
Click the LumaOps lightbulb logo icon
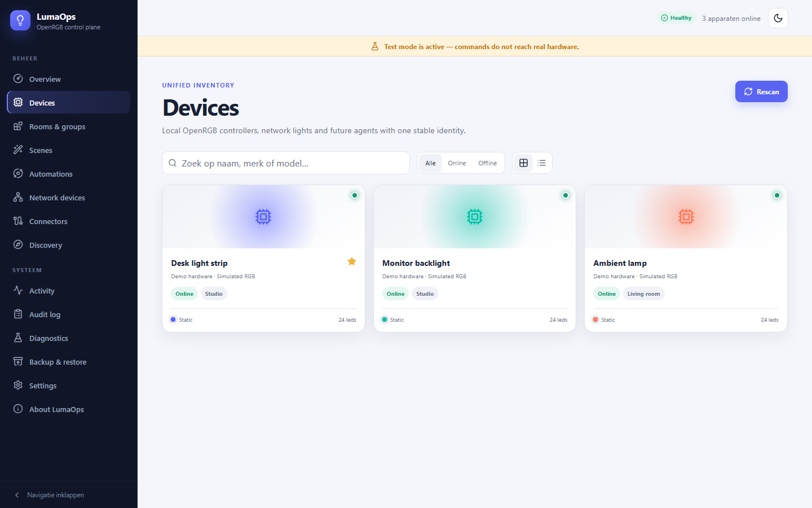pyautogui.click(x=20, y=20)
